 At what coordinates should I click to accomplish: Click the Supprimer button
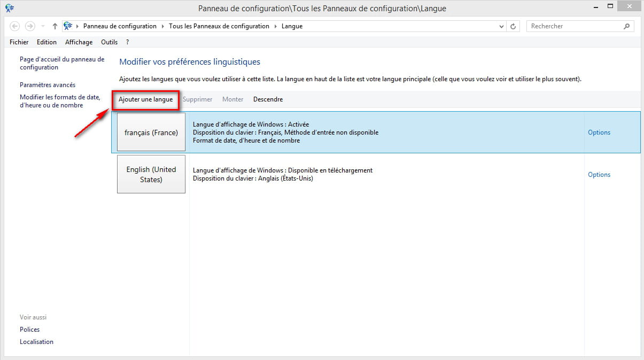(197, 99)
